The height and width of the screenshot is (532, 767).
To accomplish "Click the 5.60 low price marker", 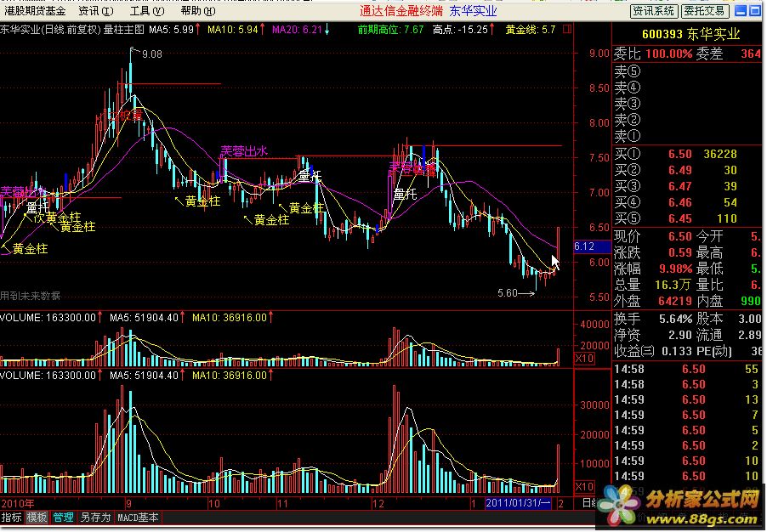I will [508, 293].
